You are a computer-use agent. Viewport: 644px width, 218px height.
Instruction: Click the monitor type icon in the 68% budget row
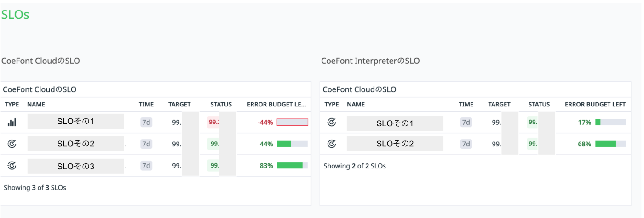click(x=331, y=144)
